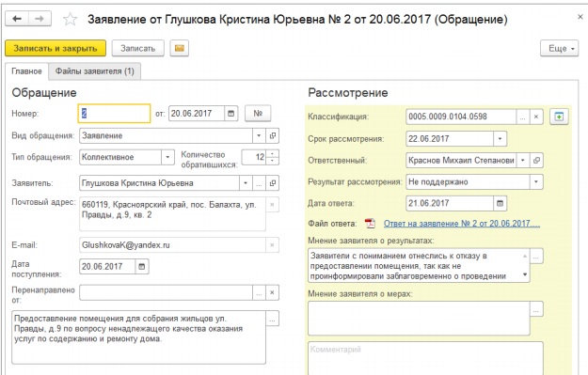The width and height of the screenshot is (588, 375).
Task: Expand Срок рассмотрения dropdown
Action: (x=500, y=138)
